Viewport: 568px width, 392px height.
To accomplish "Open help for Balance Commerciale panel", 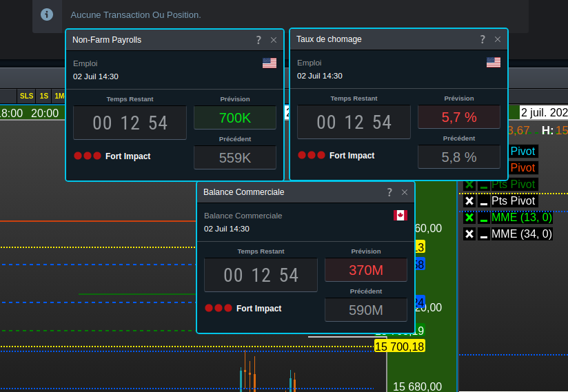I will 389,192.
